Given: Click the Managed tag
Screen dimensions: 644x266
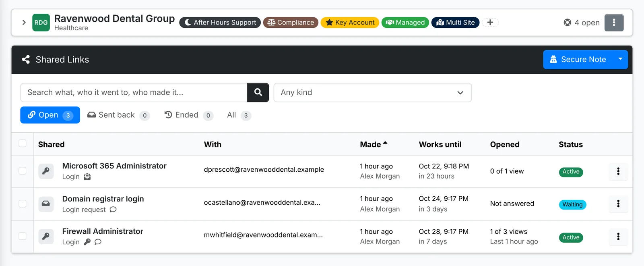Looking at the screenshot, I should click(x=405, y=23).
